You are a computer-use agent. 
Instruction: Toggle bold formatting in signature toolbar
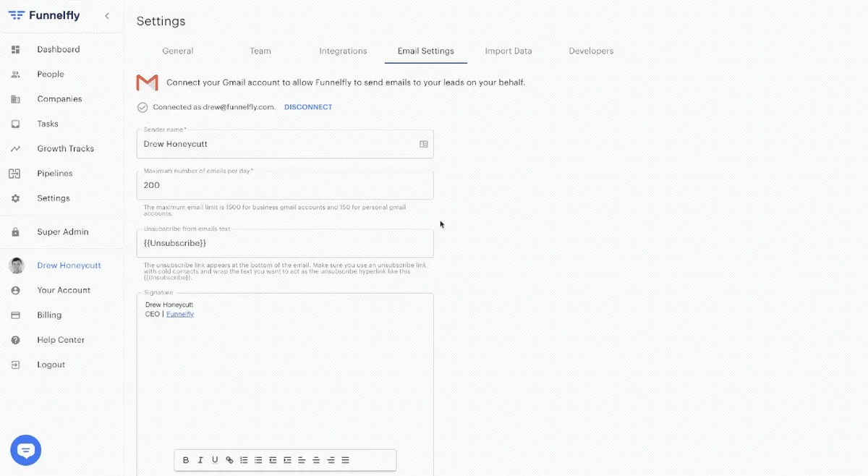(x=186, y=460)
